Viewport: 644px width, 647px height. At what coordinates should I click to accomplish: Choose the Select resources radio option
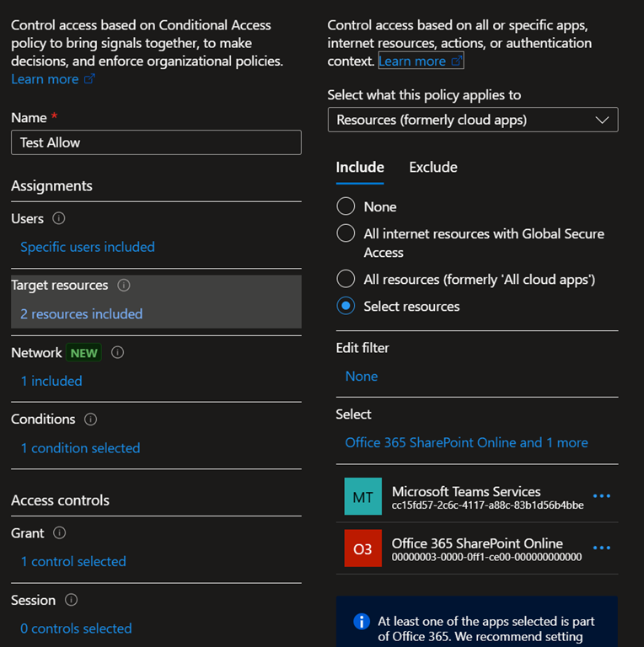pos(346,306)
